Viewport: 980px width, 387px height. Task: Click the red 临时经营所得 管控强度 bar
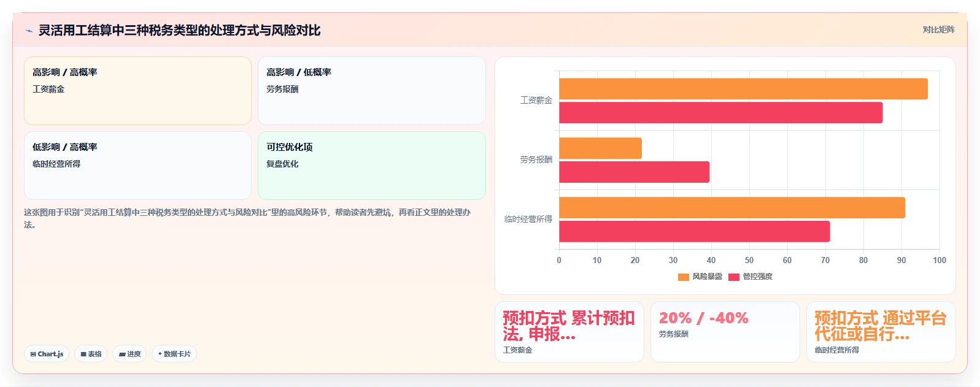pyautogui.click(x=694, y=232)
